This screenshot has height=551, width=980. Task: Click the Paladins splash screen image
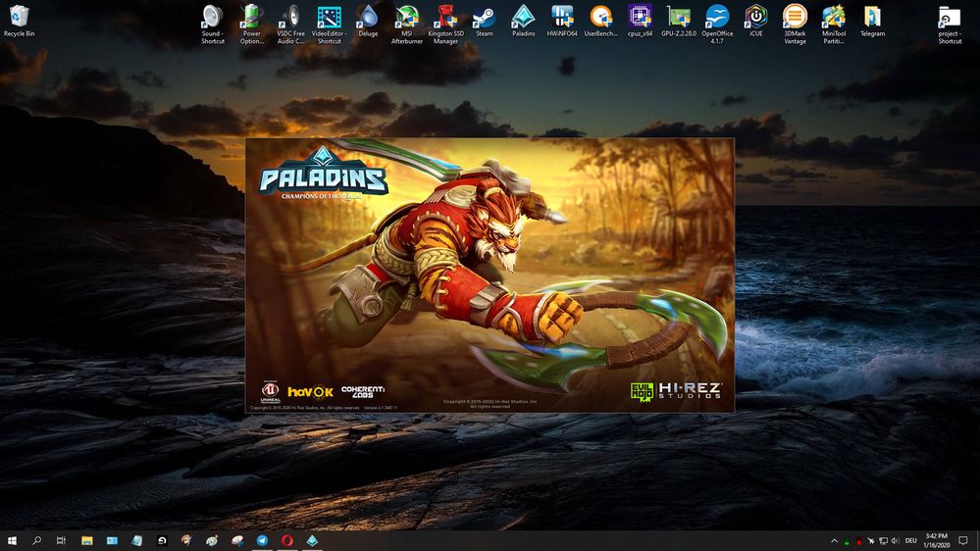click(x=490, y=275)
